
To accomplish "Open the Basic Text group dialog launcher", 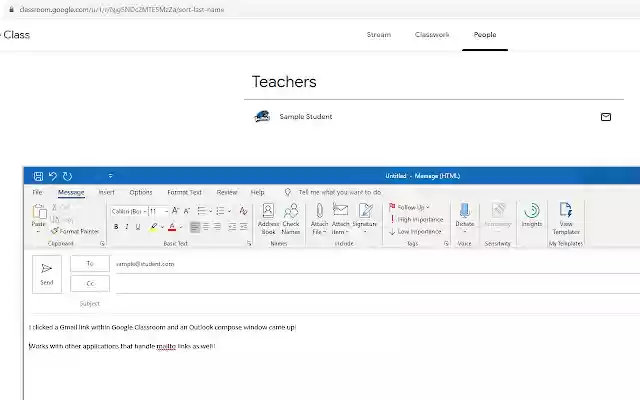I will point(249,244).
